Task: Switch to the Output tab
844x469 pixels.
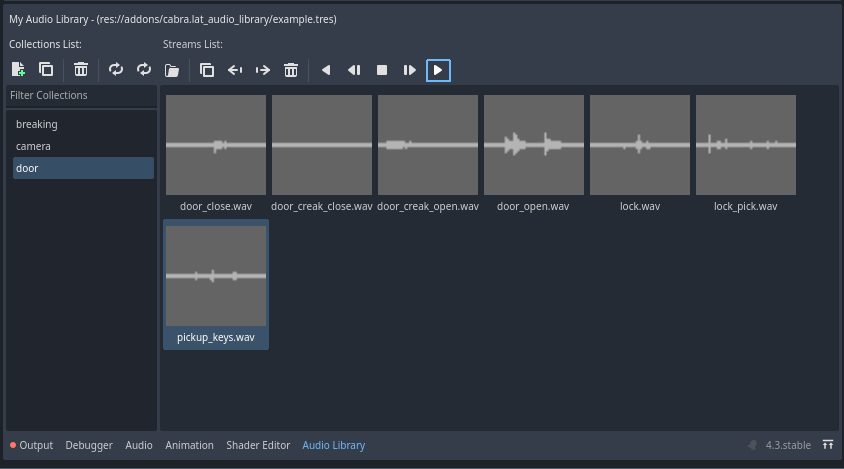Action: (31, 445)
